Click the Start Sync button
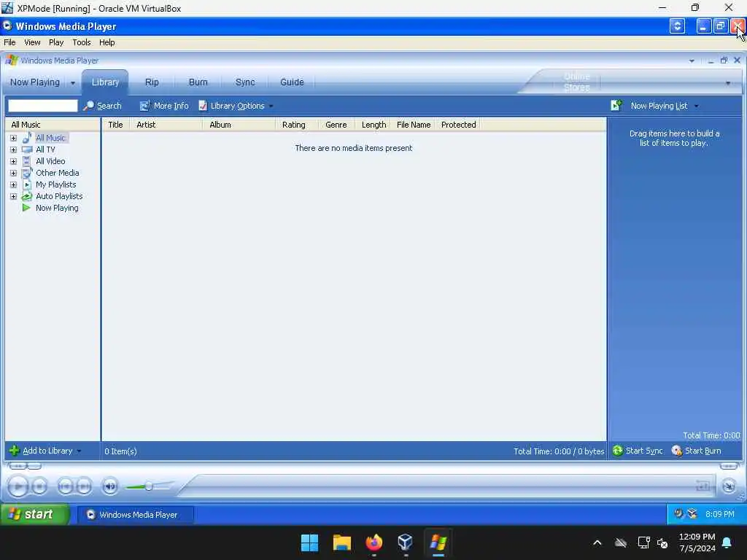 tap(638, 451)
